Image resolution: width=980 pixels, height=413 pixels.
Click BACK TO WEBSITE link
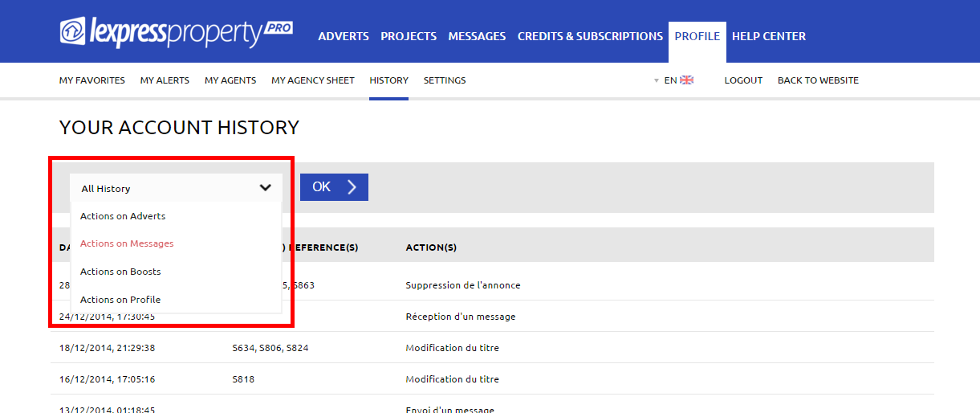818,80
